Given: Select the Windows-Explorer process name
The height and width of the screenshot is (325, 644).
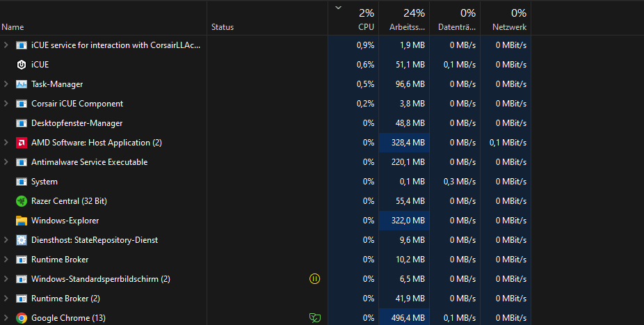Looking at the screenshot, I should tap(65, 221).
